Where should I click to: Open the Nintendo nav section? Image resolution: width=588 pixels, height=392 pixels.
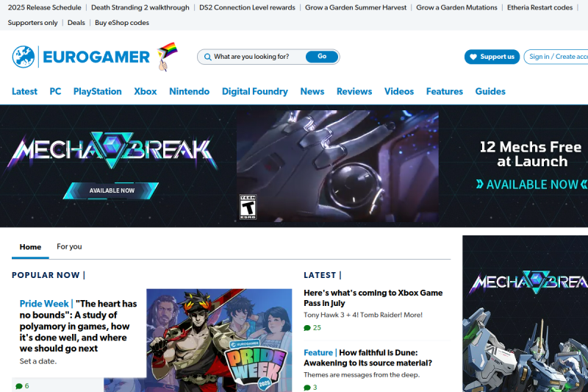(190, 91)
